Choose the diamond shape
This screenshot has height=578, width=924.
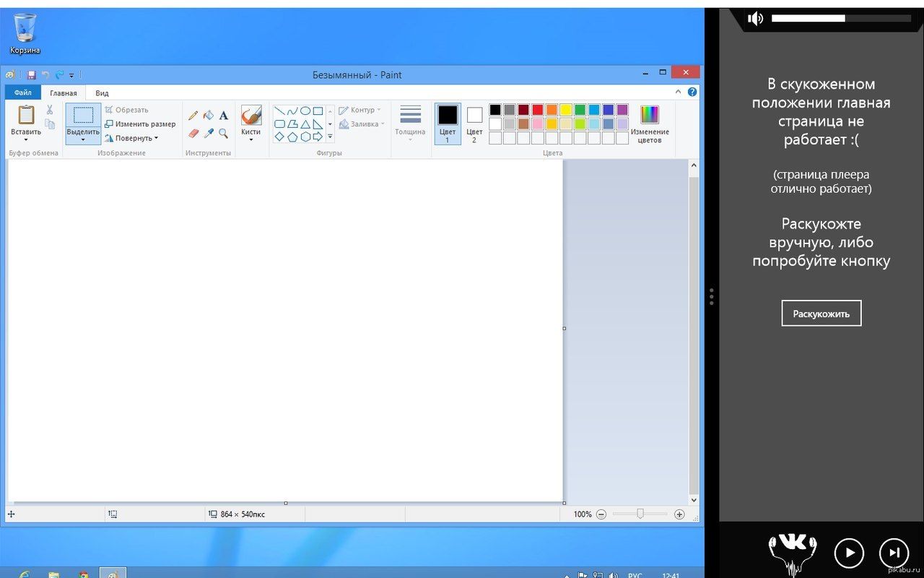point(279,137)
